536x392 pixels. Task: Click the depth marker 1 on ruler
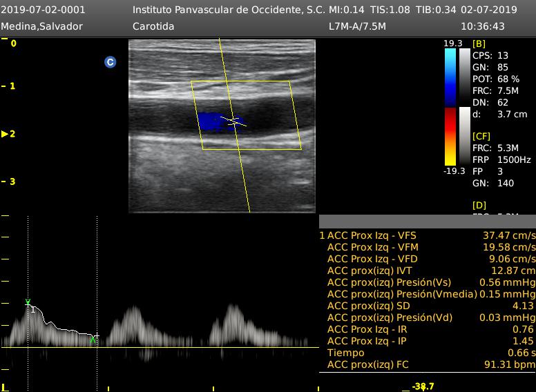click(x=12, y=86)
